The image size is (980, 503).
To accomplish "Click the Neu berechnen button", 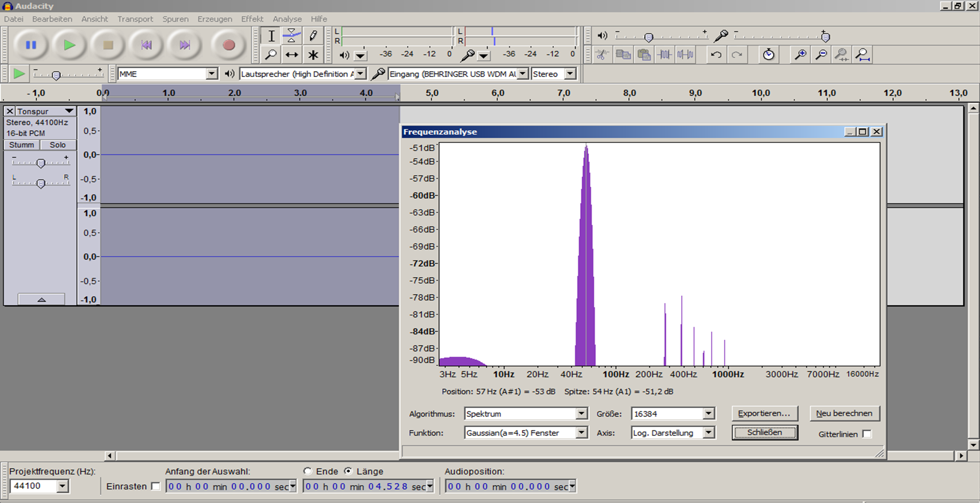I will click(844, 413).
